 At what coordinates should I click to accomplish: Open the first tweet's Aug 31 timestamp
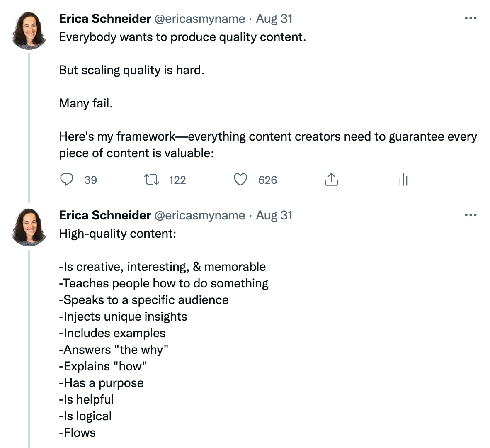(274, 19)
